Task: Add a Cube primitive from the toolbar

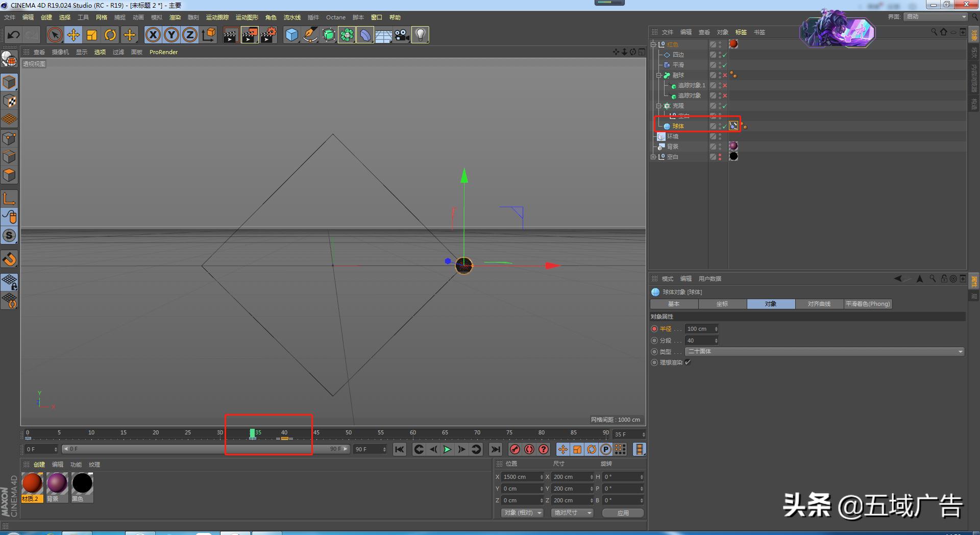Action: tap(291, 35)
